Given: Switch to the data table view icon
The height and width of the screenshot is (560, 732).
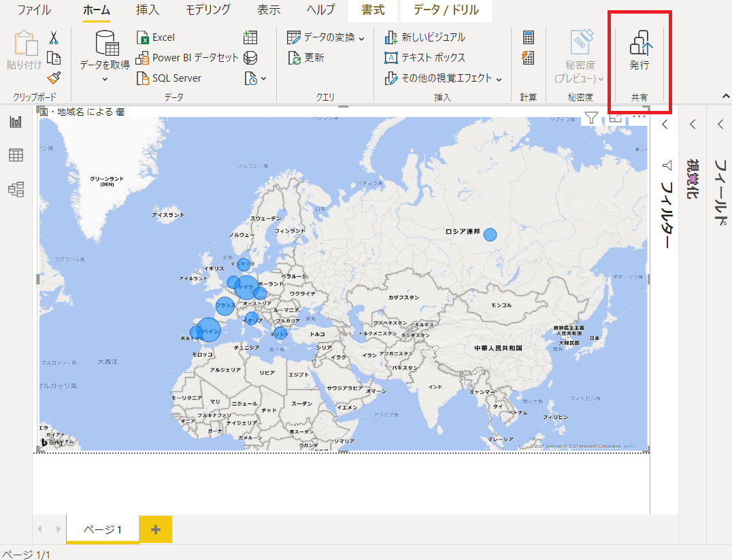Looking at the screenshot, I should coord(16,155).
